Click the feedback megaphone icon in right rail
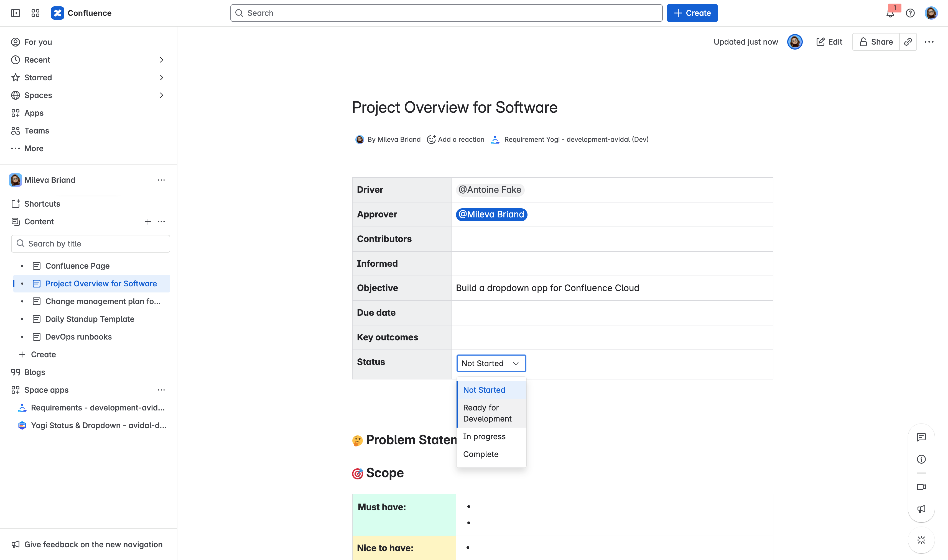The width and height of the screenshot is (948, 560). tap(922, 509)
